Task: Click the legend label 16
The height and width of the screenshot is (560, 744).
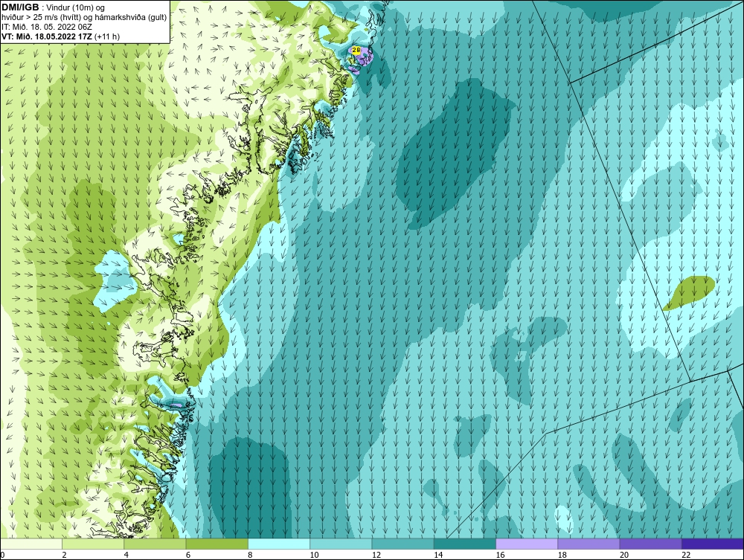Action: pyautogui.click(x=500, y=556)
